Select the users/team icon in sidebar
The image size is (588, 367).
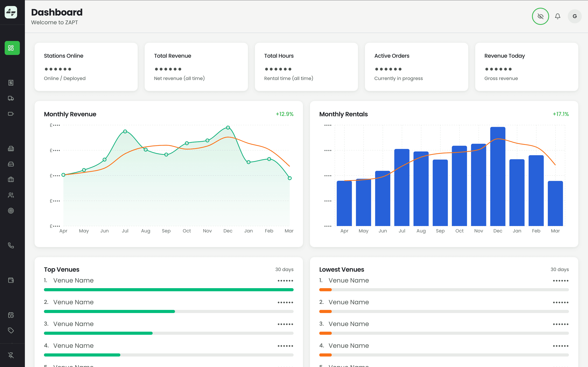(x=11, y=195)
